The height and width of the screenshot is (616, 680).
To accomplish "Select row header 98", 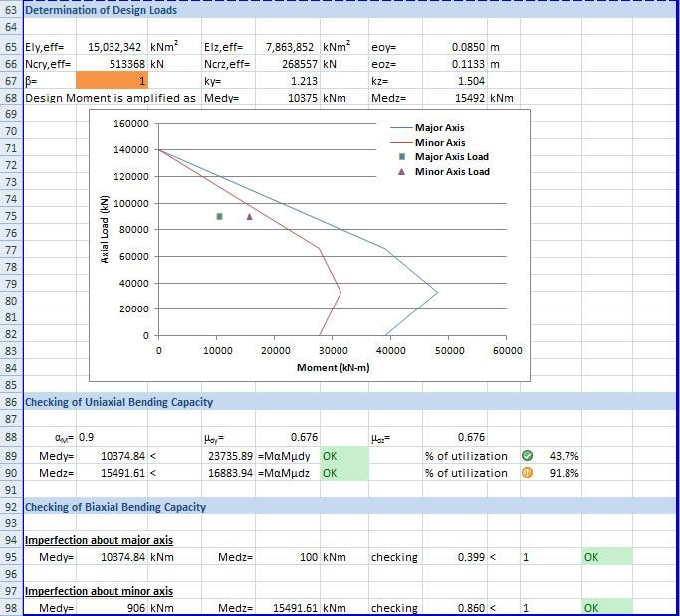I will coord(11,608).
